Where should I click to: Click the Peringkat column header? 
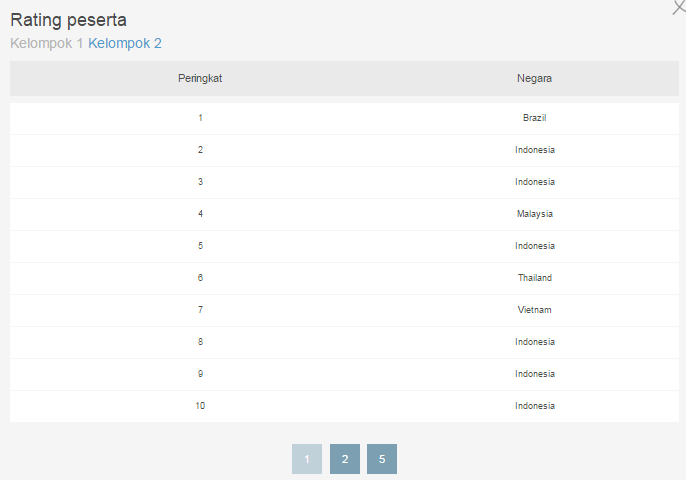[x=200, y=78]
